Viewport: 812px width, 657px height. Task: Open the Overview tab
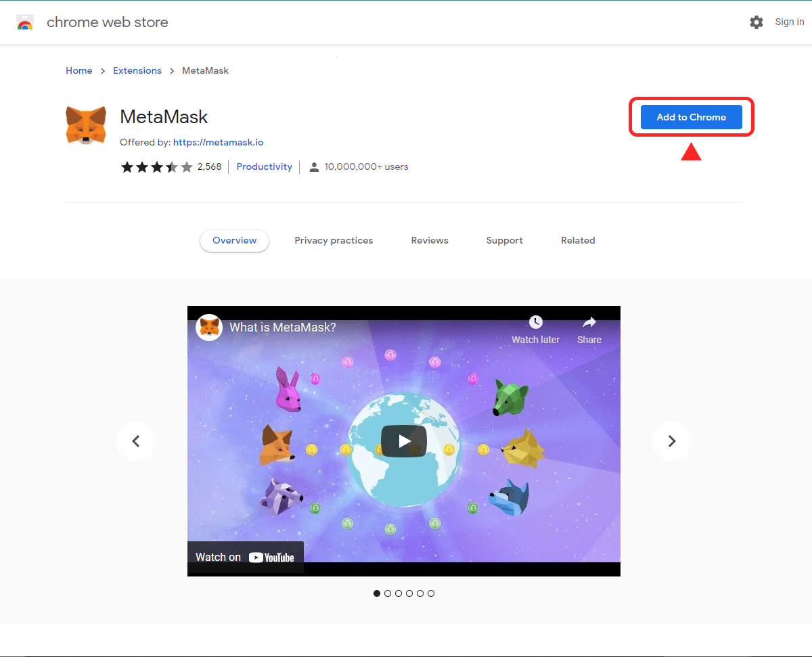tap(235, 241)
